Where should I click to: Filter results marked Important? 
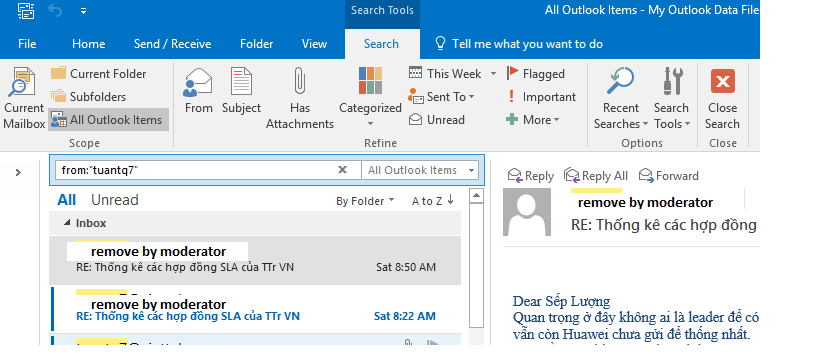point(541,97)
